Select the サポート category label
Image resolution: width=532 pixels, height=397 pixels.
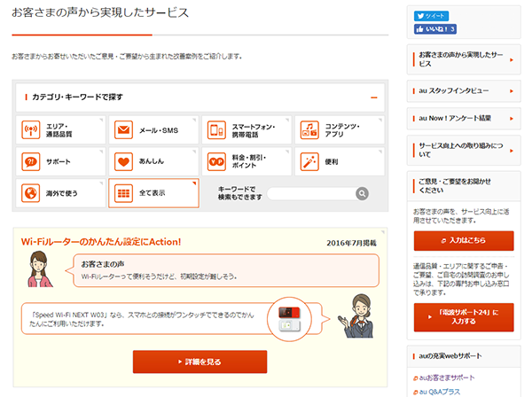[58, 161]
